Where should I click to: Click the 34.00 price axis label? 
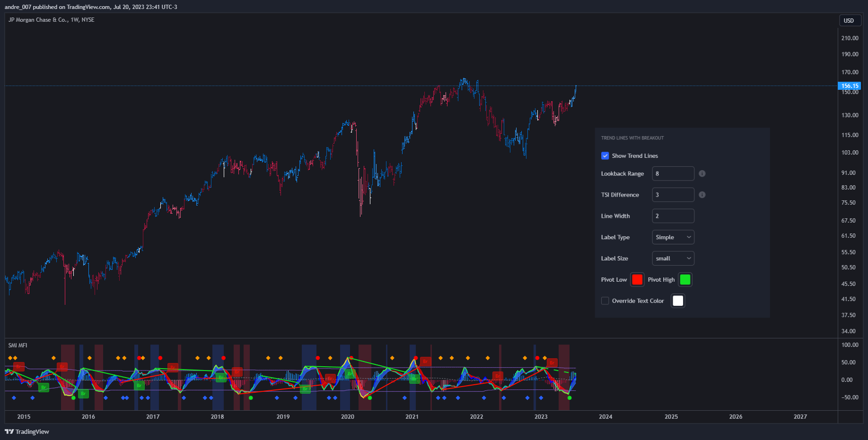pyautogui.click(x=849, y=331)
